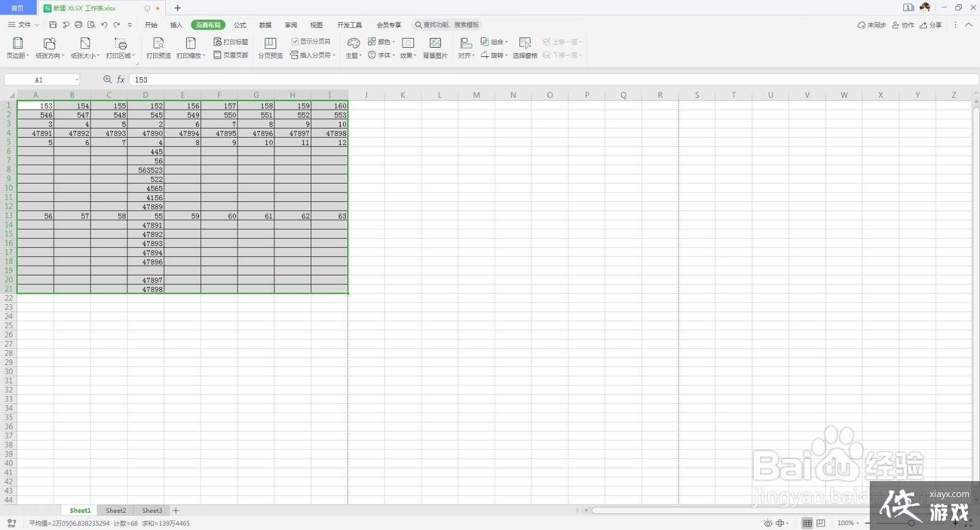This screenshot has height=530, width=980.
Task: Switch to page layout view in status bar
Action: (821, 523)
